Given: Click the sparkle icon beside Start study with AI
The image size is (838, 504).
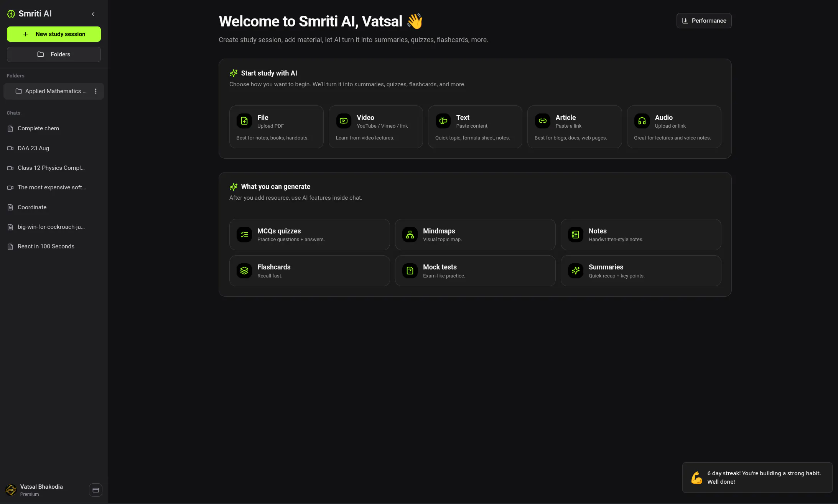Looking at the screenshot, I should click(234, 73).
